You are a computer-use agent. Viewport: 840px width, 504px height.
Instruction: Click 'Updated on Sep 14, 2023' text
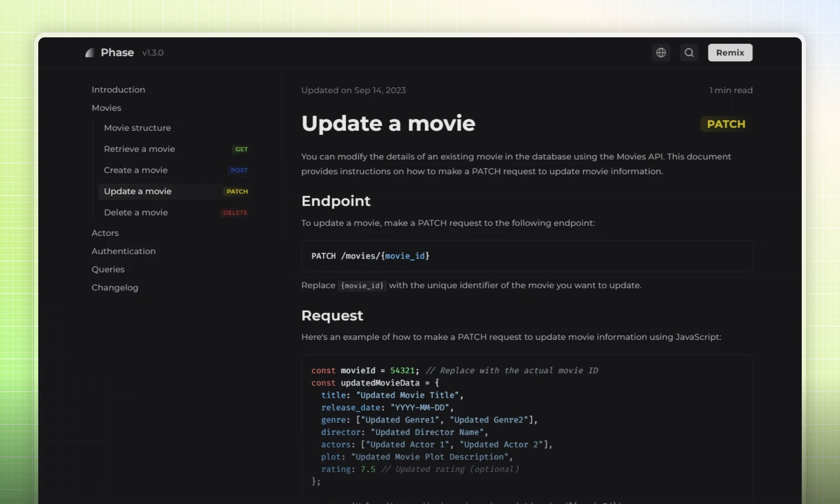pos(353,90)
